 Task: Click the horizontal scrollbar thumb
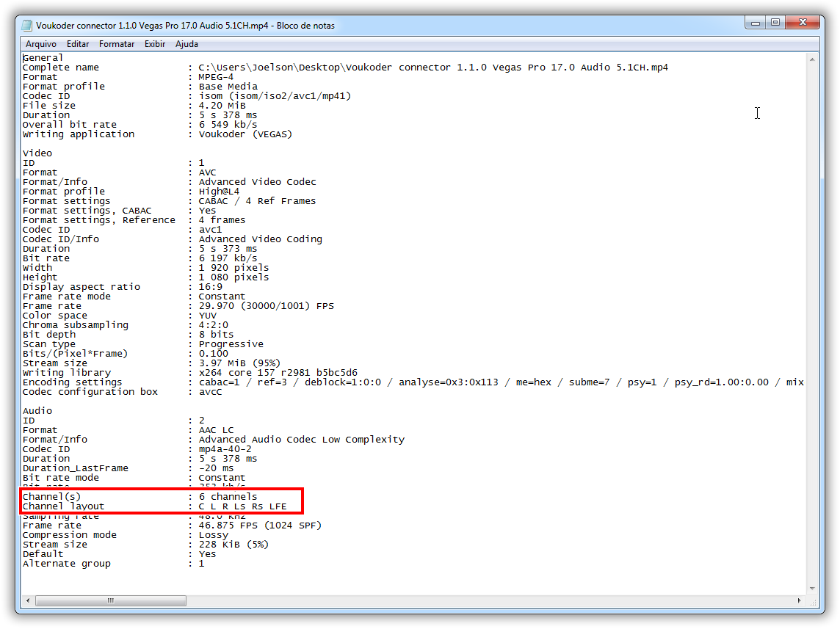click(x=110, y=600)
